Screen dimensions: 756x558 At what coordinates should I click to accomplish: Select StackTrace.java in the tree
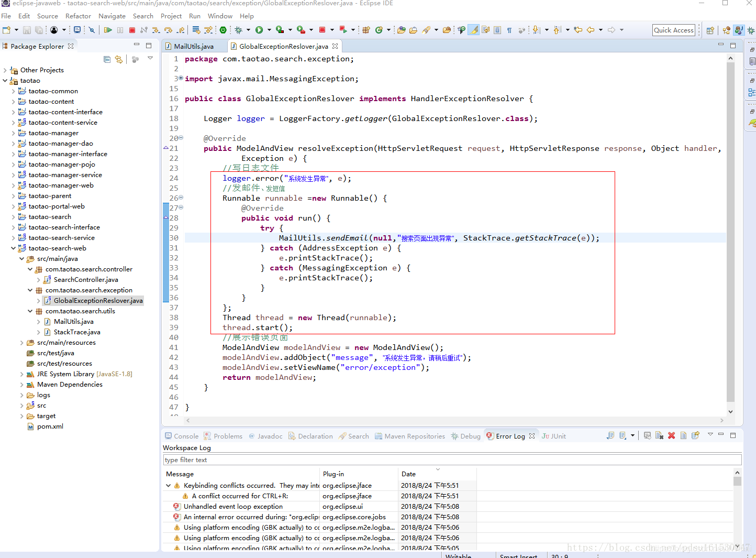pyautogui.click(x=77, y=332)
